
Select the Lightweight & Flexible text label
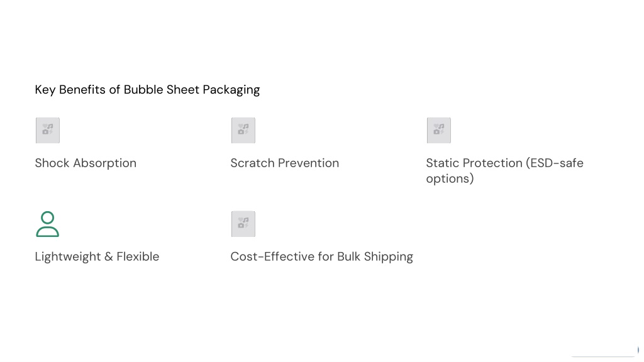(x=97, y=257)
